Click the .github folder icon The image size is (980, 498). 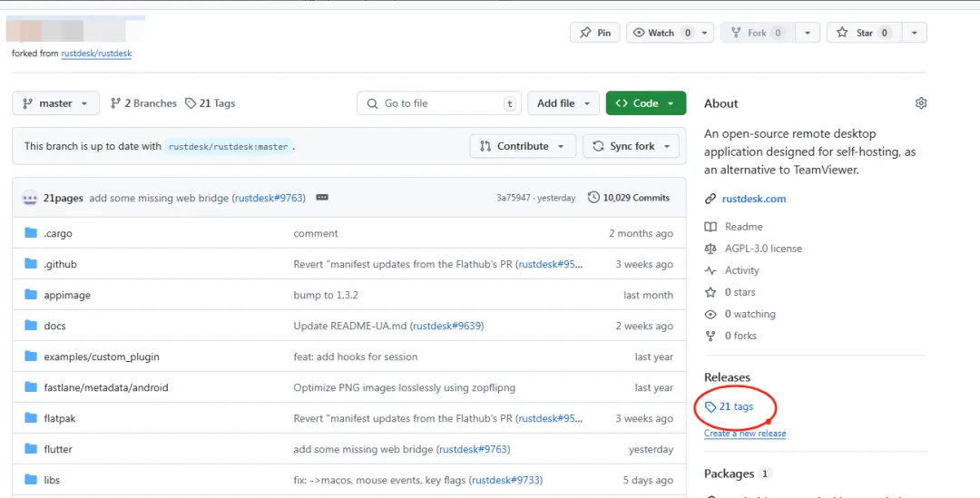coord(31,264)
